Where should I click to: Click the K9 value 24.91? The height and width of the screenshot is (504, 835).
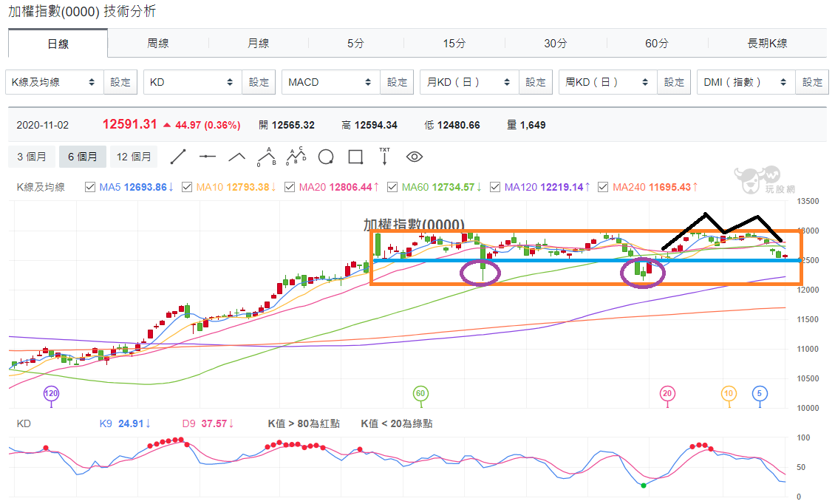[131, 423]
